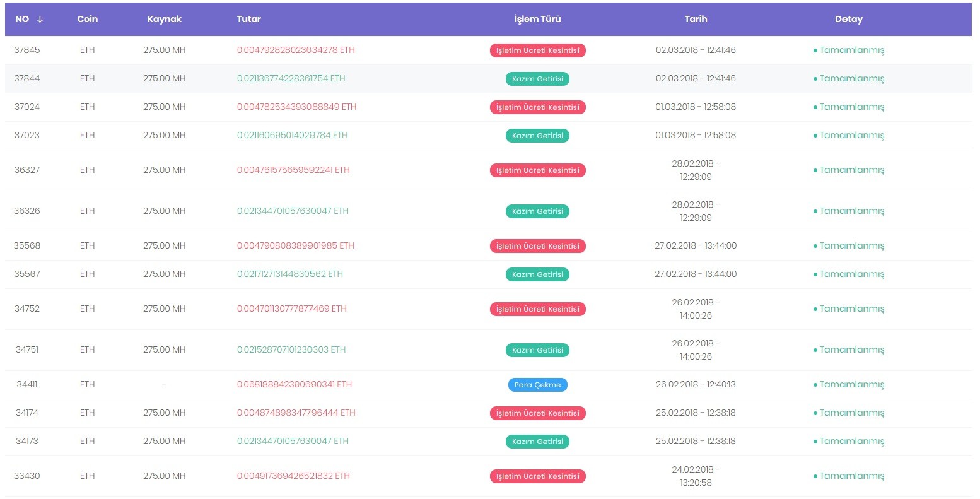
Task: Click Kazım Getirisi badge in row 34173
Action: pyautogui.click(x=537, y=442)
